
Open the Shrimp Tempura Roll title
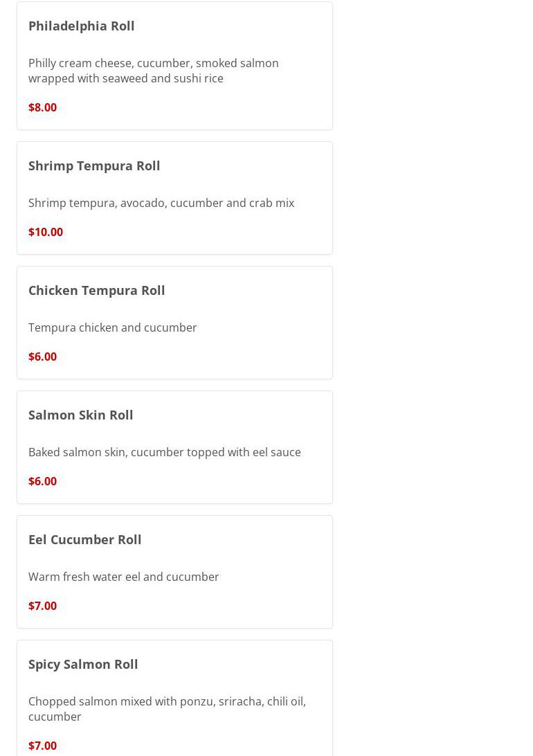(x=94, y=165)
